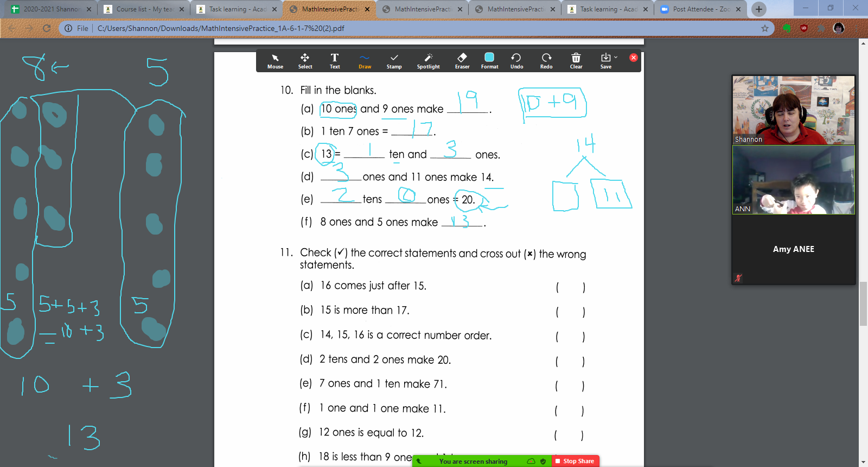Close the annotation toolbar with red X
This screenshot has height=467, width=868.
[x=633, y=57]
